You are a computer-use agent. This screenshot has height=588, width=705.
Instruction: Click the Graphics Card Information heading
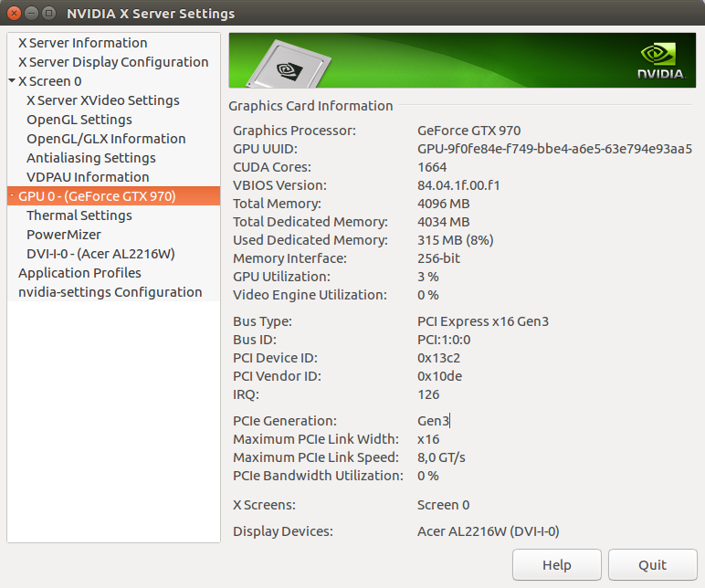pyautogui.click(x=310, y=106)
